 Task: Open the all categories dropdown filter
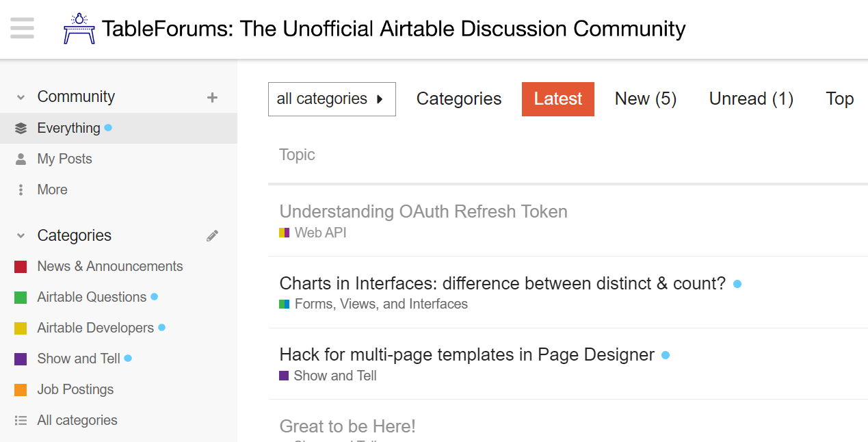[x=332, y=99]
